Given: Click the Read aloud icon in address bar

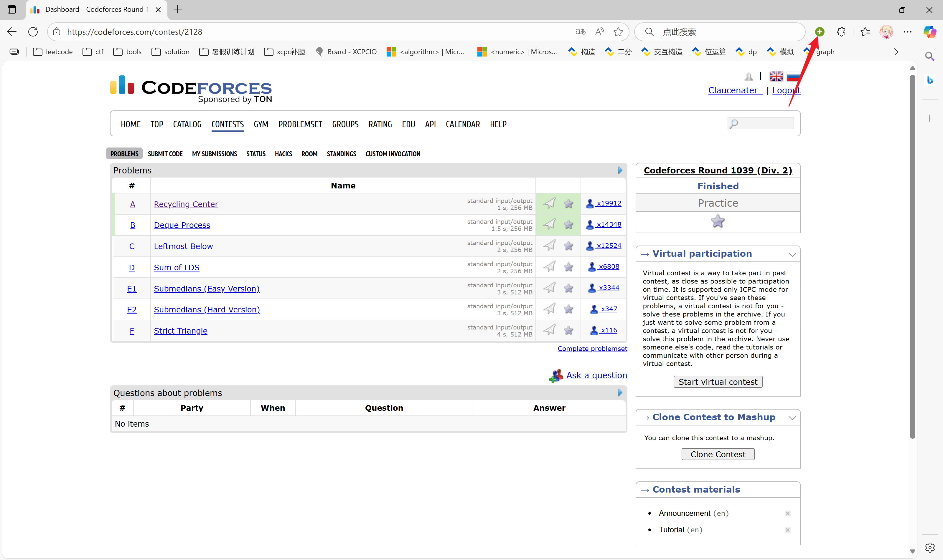Looking at the screenshot, I should [x=599, y=32].
